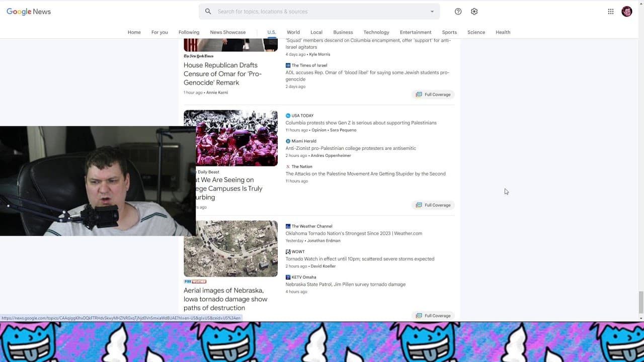Image resolution: width=644 pixels, height=362 pixels.
Task: Open the Science tab
Action: pos(476,32)
